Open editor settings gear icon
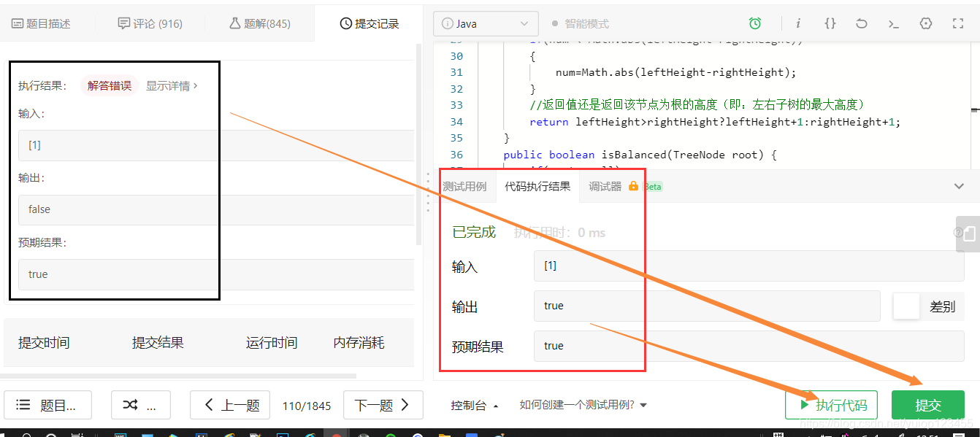The height and width of the screenshot is (437, 980). [926, 23]
